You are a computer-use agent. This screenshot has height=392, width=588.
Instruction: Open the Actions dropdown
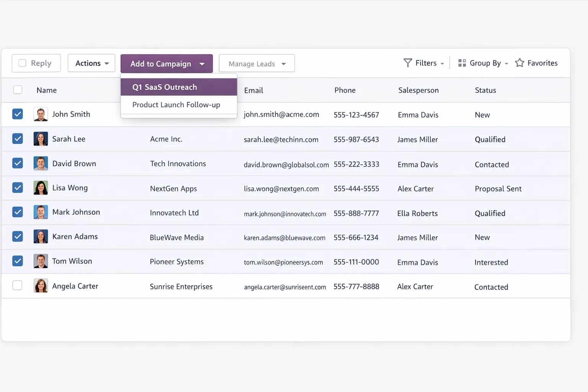pos(91,63)
